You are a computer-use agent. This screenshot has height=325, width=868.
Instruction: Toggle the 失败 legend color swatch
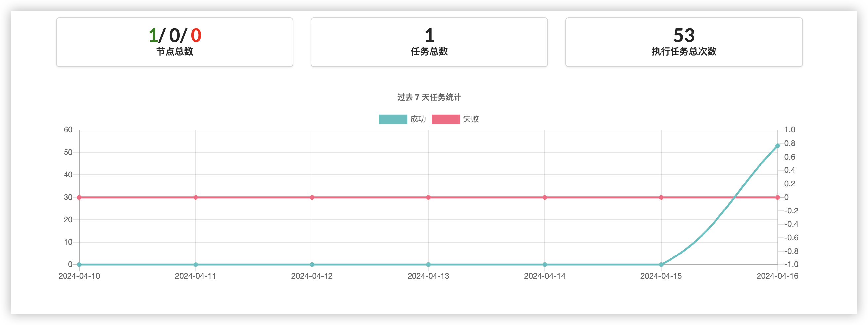446,119
